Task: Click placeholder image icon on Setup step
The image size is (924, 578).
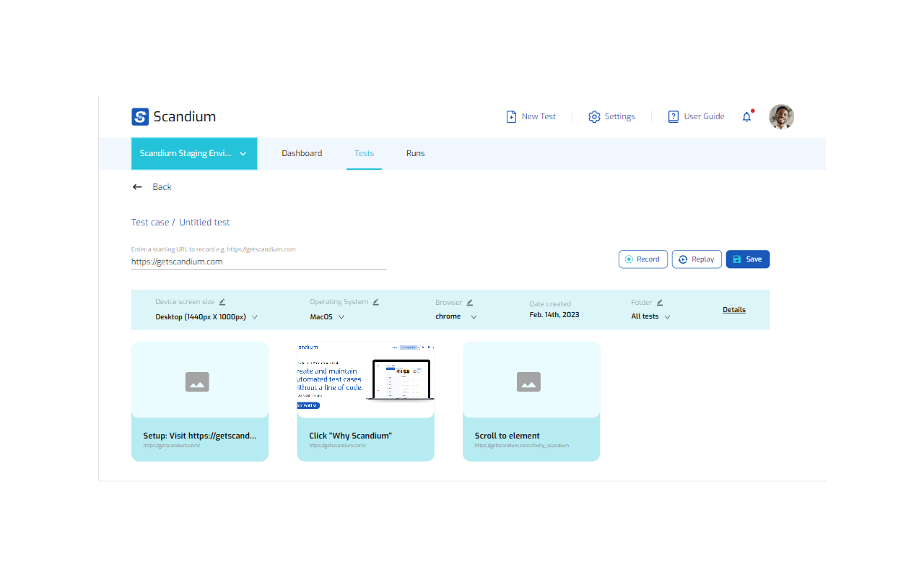Action: 197,381
